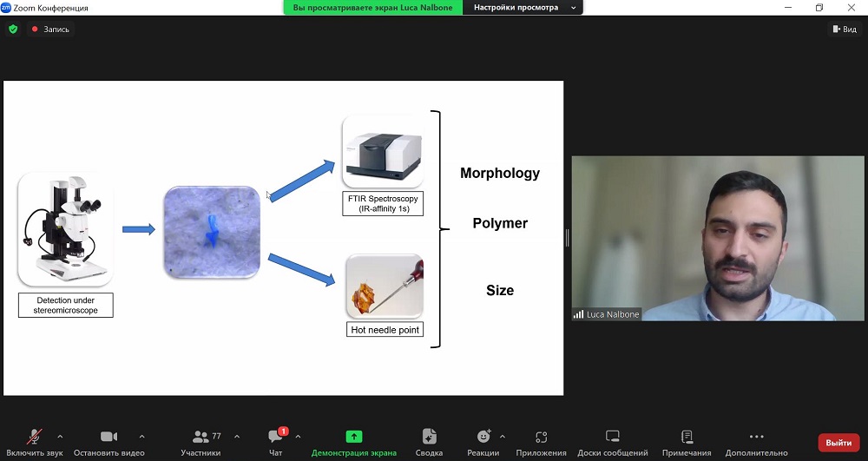This screenshot has height=461, width=868.
Task: Click the Запись recording indicator
Action: point(51,29)
